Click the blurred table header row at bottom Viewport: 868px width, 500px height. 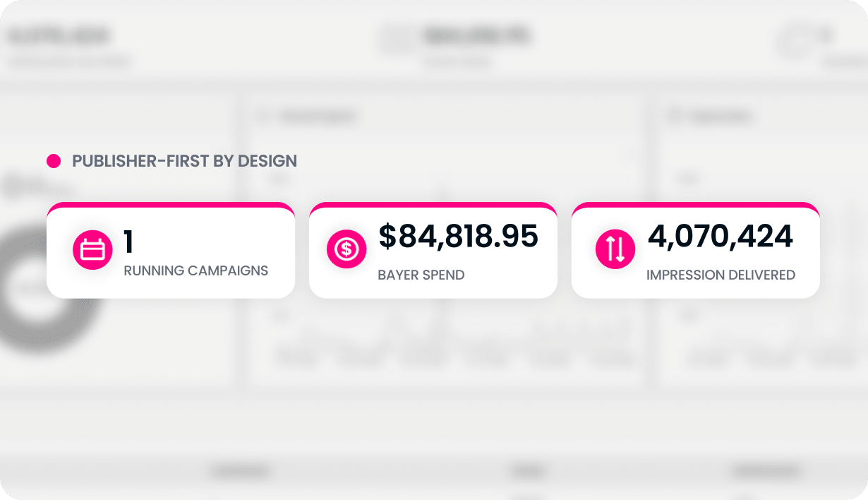pyautogui.click(x=434, y=471)
